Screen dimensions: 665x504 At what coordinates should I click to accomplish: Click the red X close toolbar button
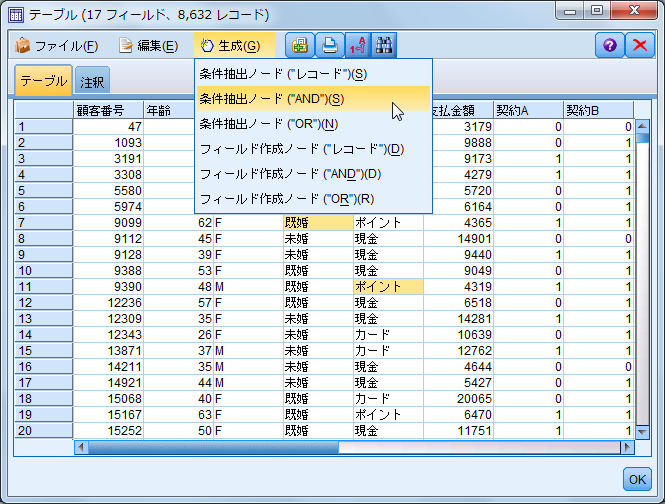coord(640,45)
